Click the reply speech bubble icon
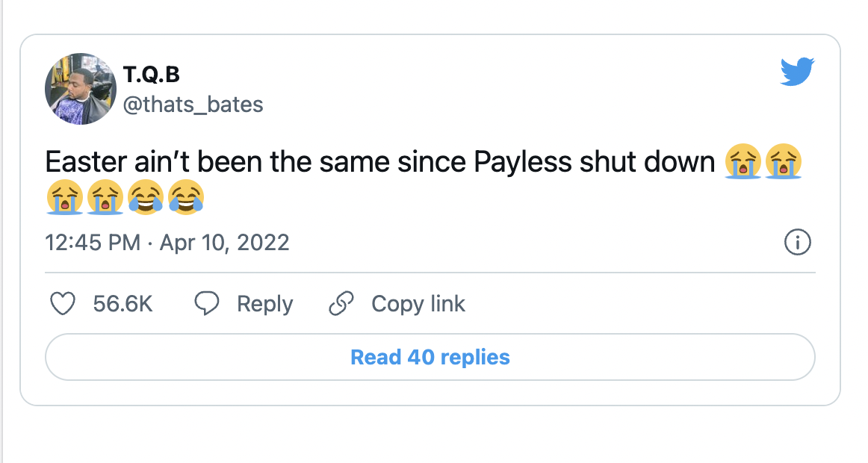 (x=207, y=303)
